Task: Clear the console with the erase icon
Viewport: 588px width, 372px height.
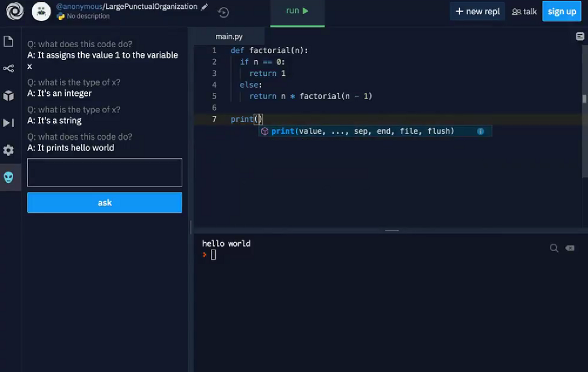Action: [x=570, y=248]
